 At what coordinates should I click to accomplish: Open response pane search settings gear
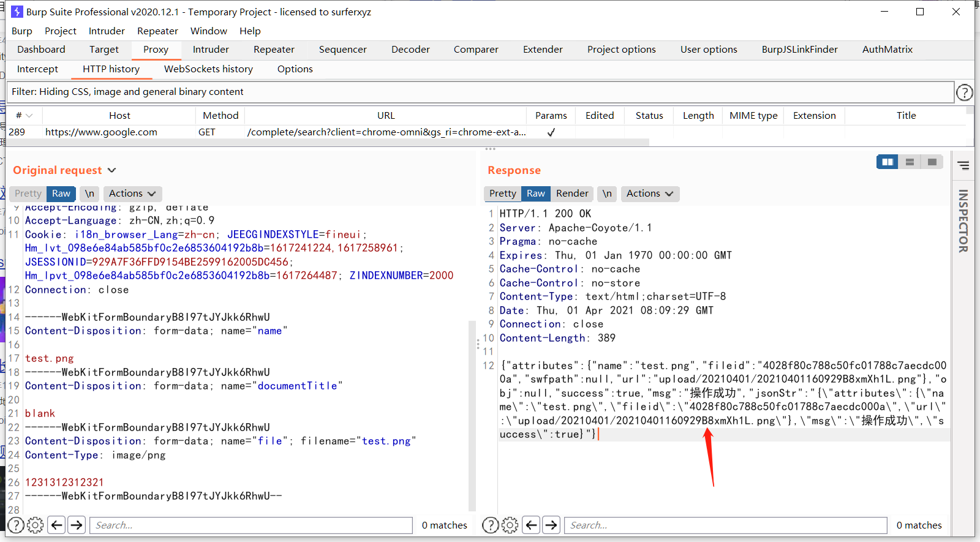[x=510, y=525]
